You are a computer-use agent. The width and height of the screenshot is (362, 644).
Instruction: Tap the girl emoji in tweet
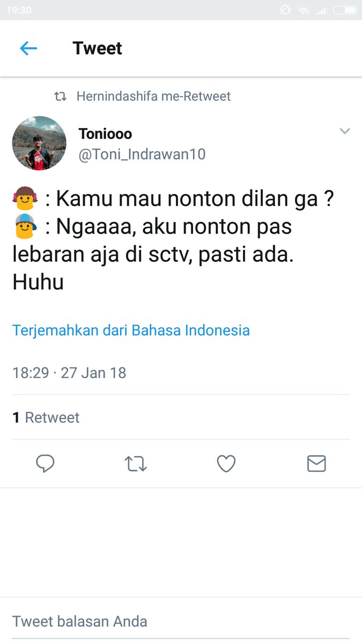(25, 199)
